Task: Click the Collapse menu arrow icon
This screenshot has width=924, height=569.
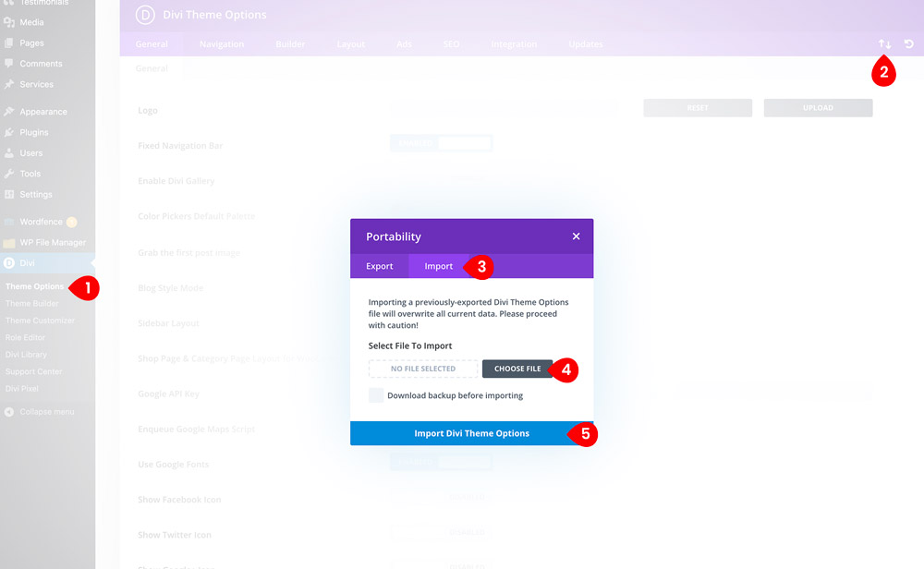Action: [9, 412]
